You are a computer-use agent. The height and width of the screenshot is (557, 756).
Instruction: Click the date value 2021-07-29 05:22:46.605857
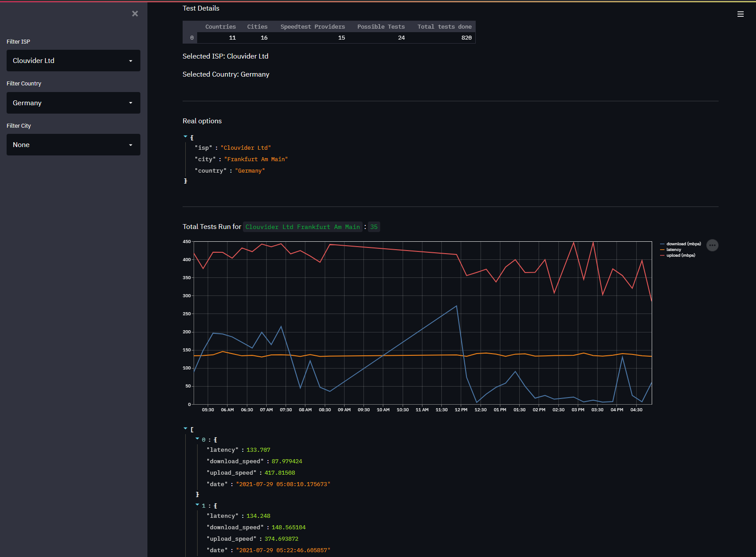283,550
